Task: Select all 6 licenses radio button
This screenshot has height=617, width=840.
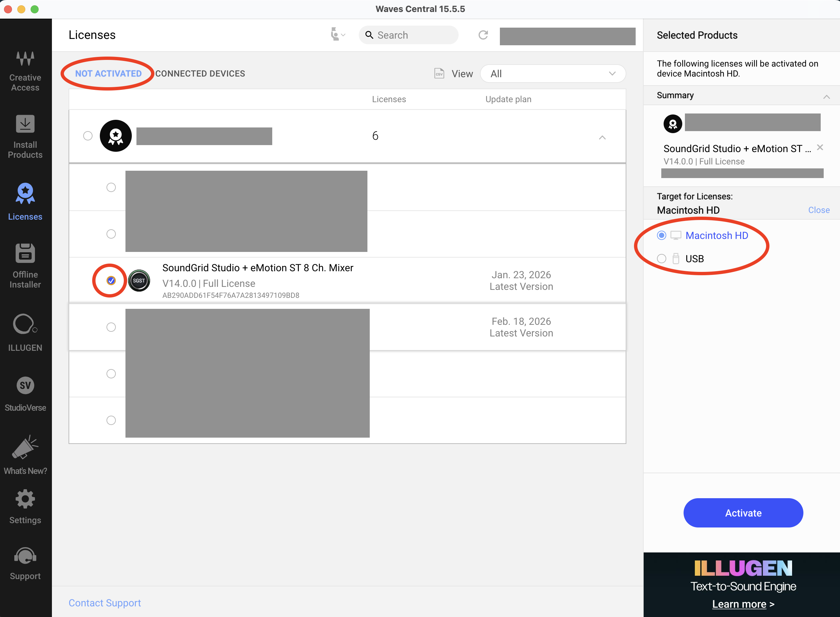Action: 88,135
